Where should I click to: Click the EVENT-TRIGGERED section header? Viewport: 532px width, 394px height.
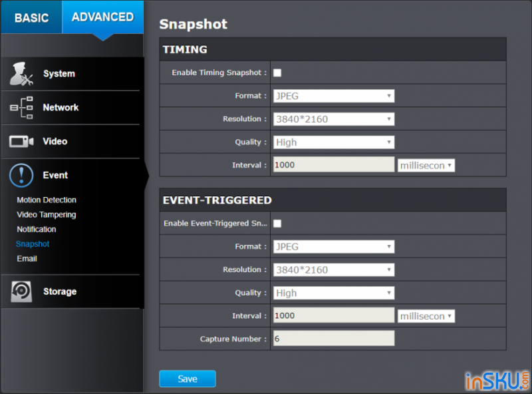pyautogui.click(x=333, y=200)
